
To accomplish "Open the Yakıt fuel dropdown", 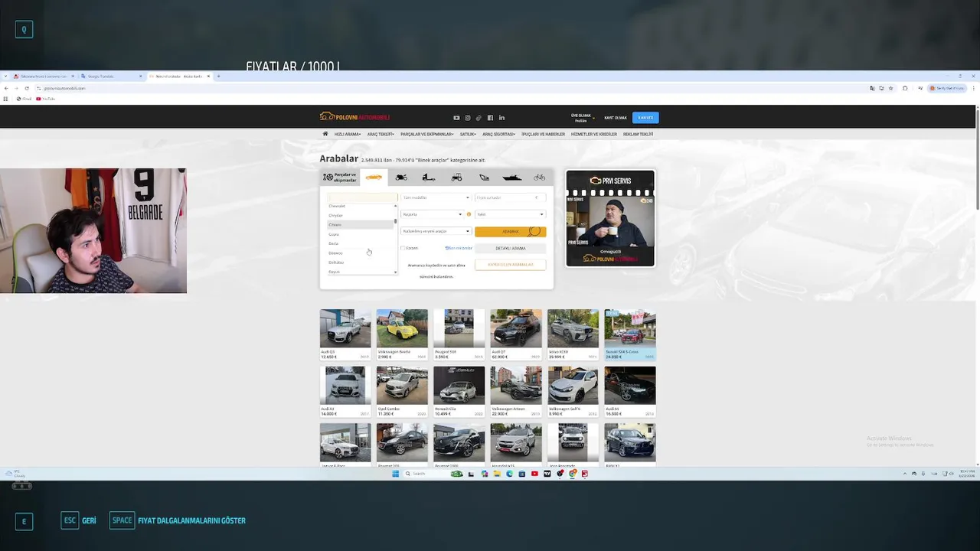I will pyautogui.click(x=510, y=214).
